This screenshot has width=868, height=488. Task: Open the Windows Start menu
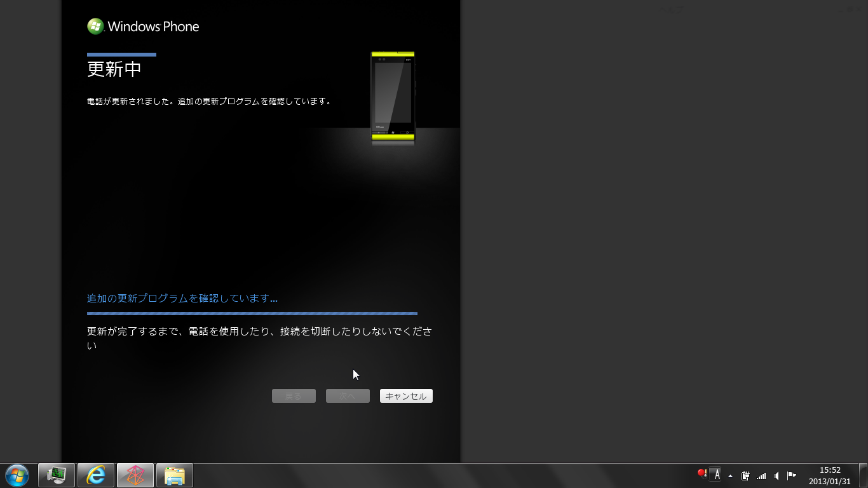click(x=17, y=475)
